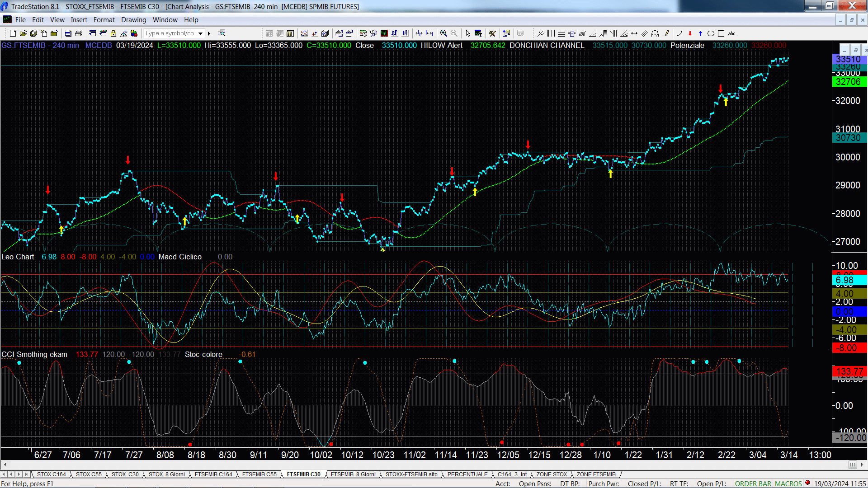Click the Print icon

(x=79, y=33)
